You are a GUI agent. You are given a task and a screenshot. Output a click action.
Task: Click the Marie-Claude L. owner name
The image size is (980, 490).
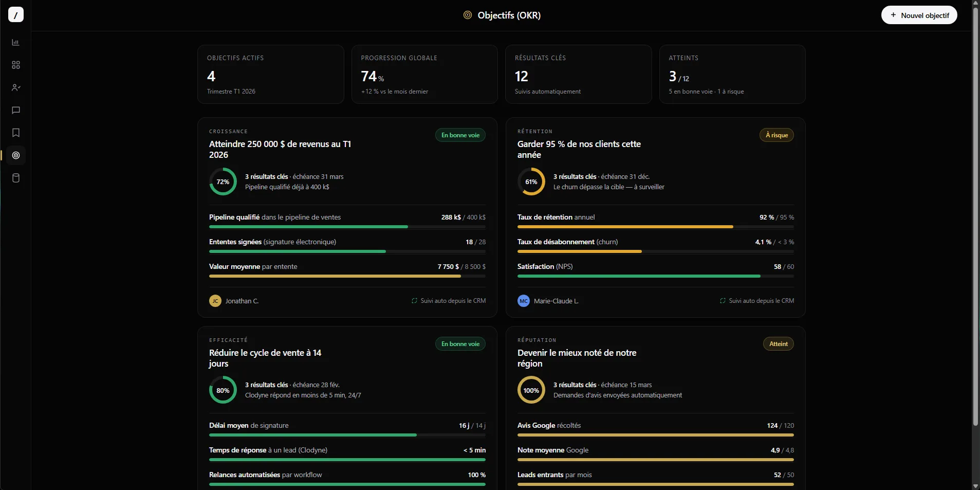[x=556, y=301]
